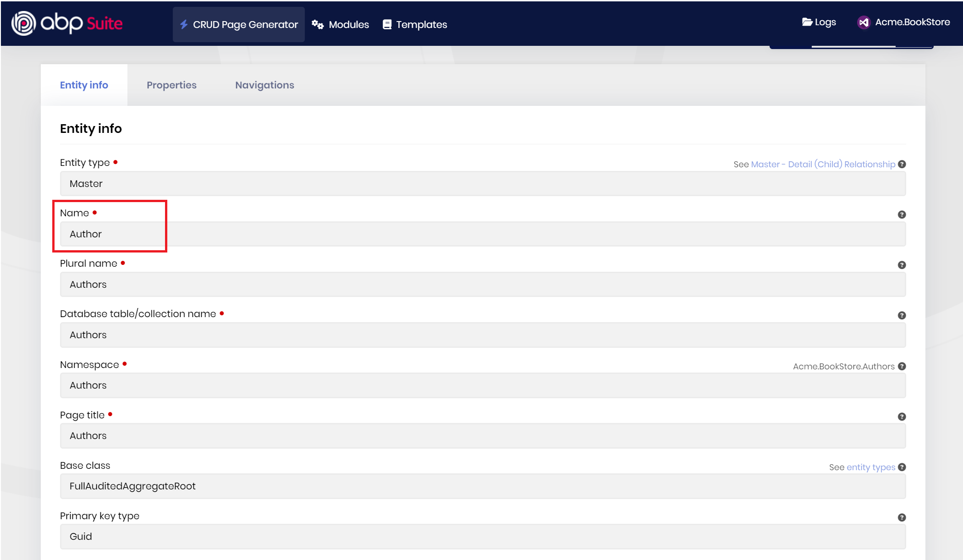Viewport: 963px width, 560px height.
Task: Open the Entity type Master dropdown
Action: pos(482,184)
